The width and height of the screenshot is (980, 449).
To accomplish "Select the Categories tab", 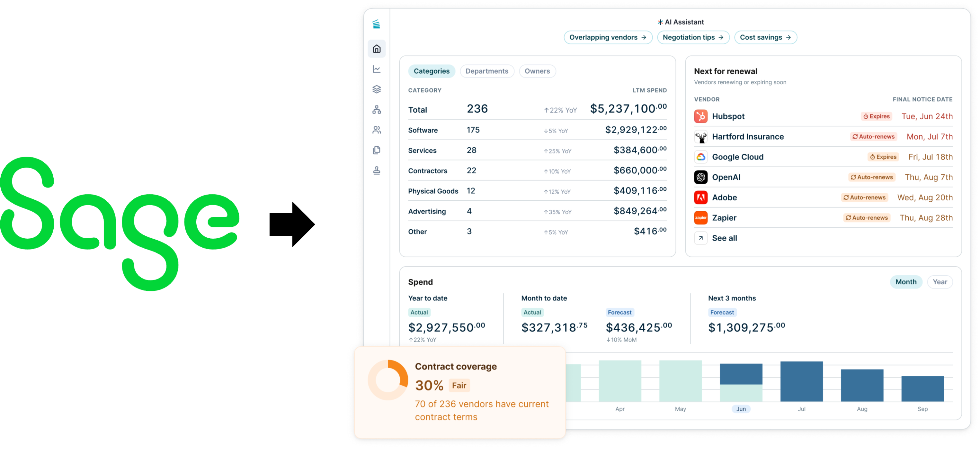I will click(x=432, y=71).
